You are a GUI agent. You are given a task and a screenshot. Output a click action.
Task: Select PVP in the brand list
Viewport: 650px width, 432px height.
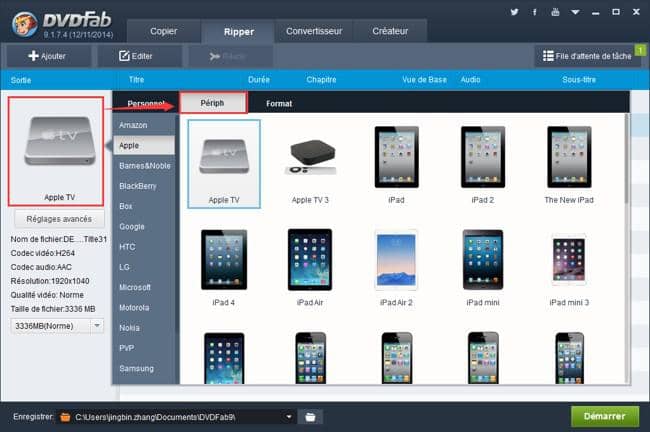(x=144, y=348)
